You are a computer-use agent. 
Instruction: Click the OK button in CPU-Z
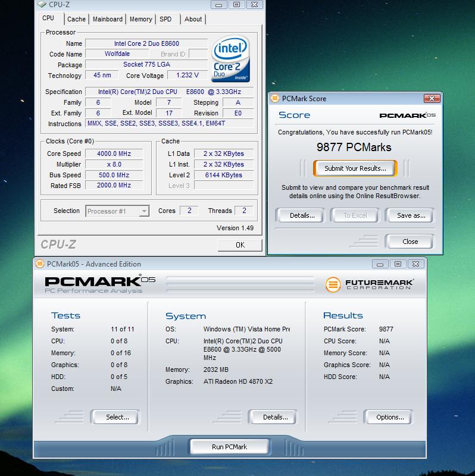coord(240,245)
